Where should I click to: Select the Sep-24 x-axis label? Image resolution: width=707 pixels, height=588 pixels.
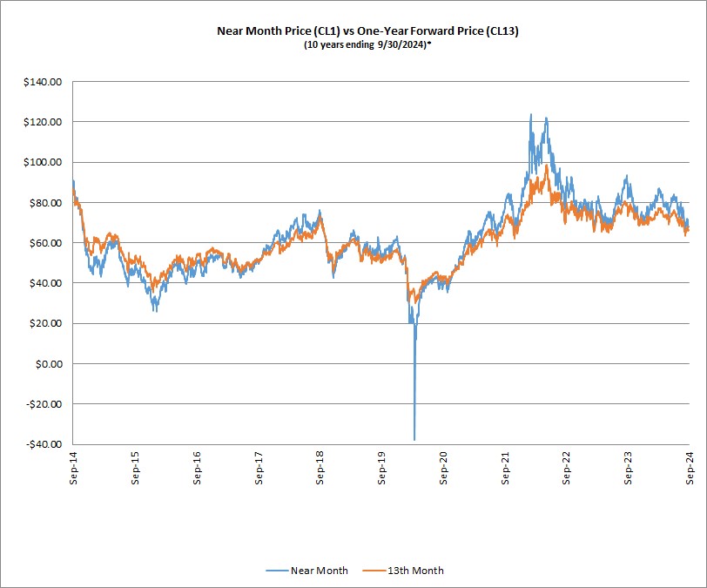click(x=690, y=468)
